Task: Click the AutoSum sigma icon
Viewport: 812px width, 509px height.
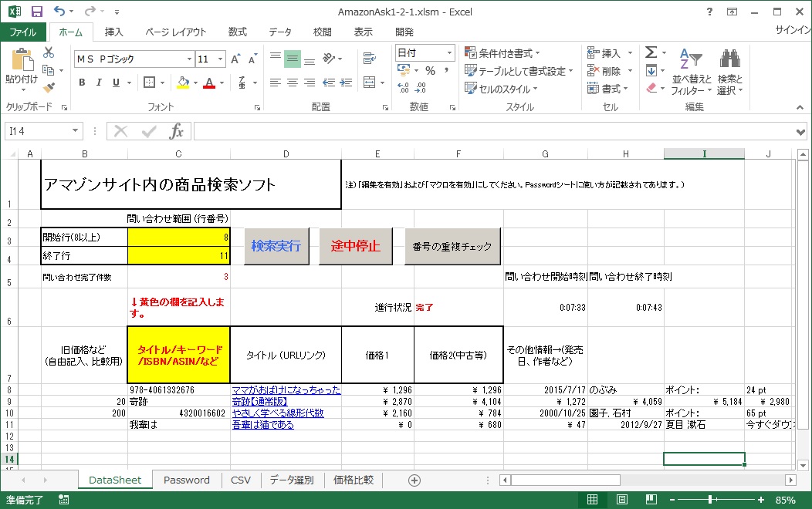Action: click(x=651, y=53)
